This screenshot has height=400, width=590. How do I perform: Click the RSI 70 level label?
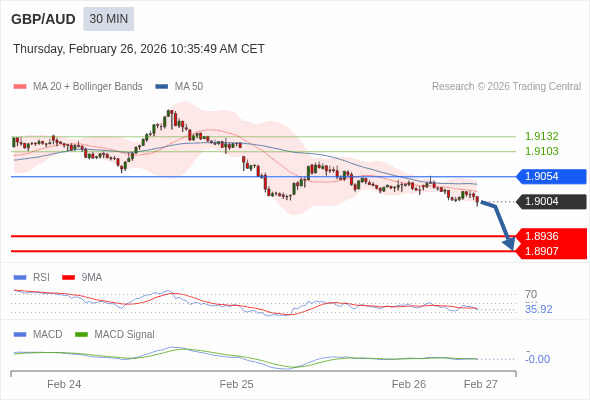point(531,294)
